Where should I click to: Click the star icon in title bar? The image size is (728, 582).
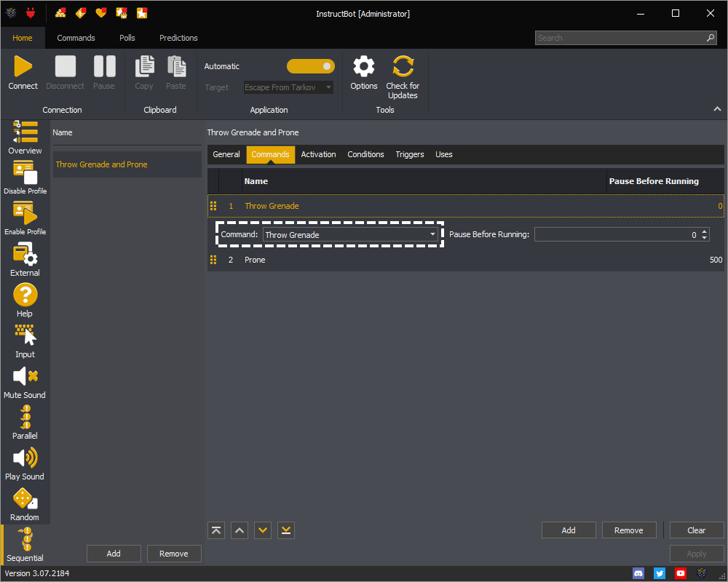click(x=142, y=13)
